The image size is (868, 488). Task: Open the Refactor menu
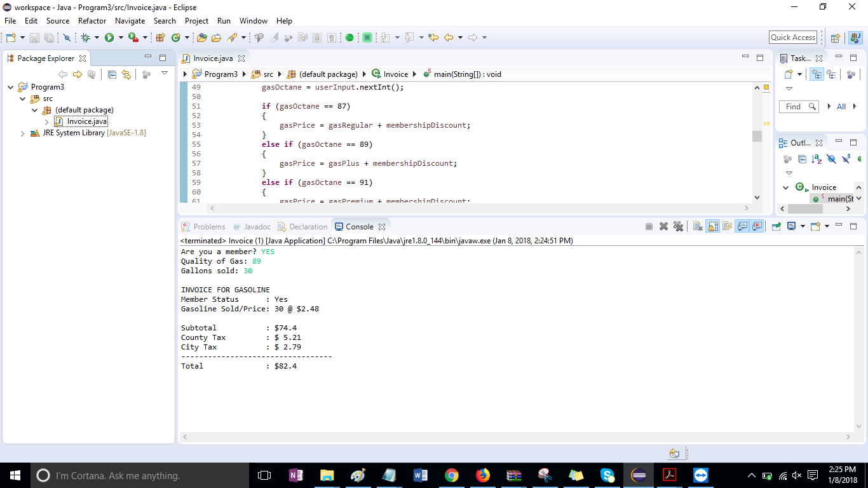pyautogui.click(x=92, y=21)
